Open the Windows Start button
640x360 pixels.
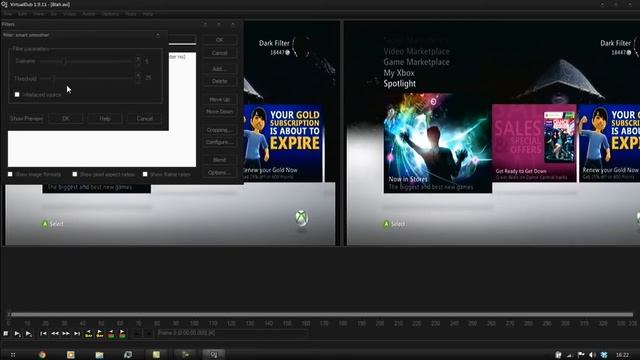click(13, 355)
